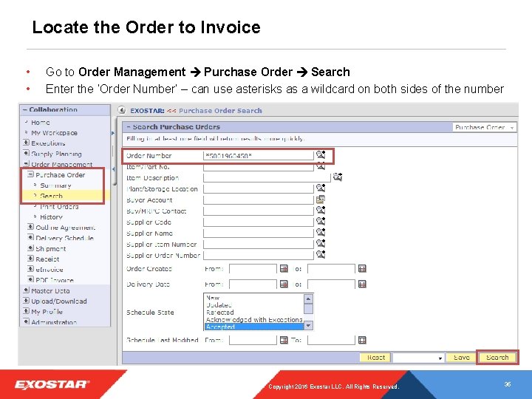Select History under Purchase Order
Image resolution: width=532 pixels, height=399 pixels.
[51, 216]
